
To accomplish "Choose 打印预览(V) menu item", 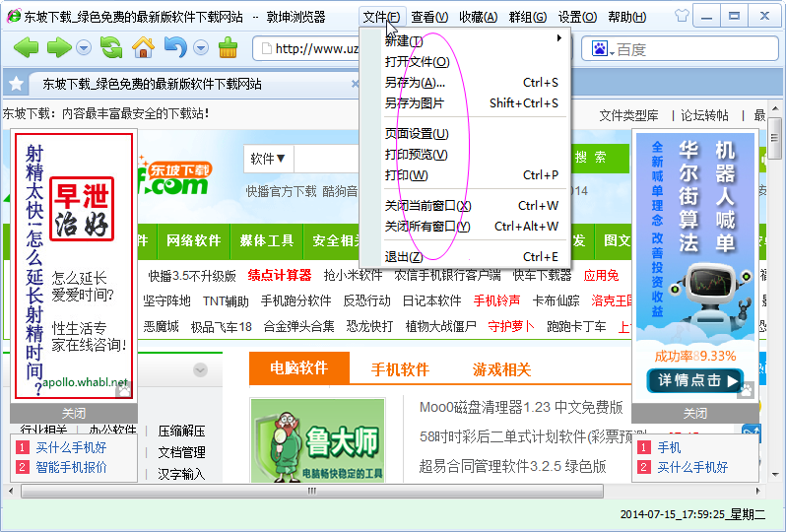I will [x=475, y=155].
